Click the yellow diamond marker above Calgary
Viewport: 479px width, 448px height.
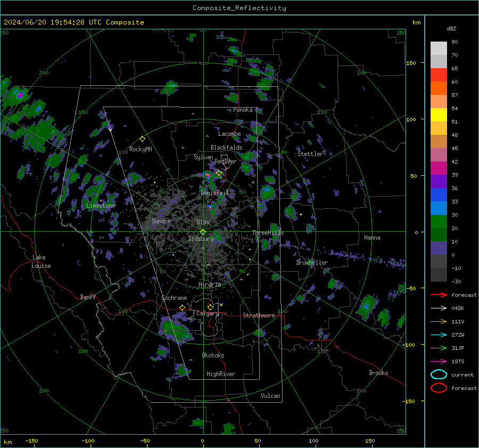pyautogui.click(x=210, y=307)
